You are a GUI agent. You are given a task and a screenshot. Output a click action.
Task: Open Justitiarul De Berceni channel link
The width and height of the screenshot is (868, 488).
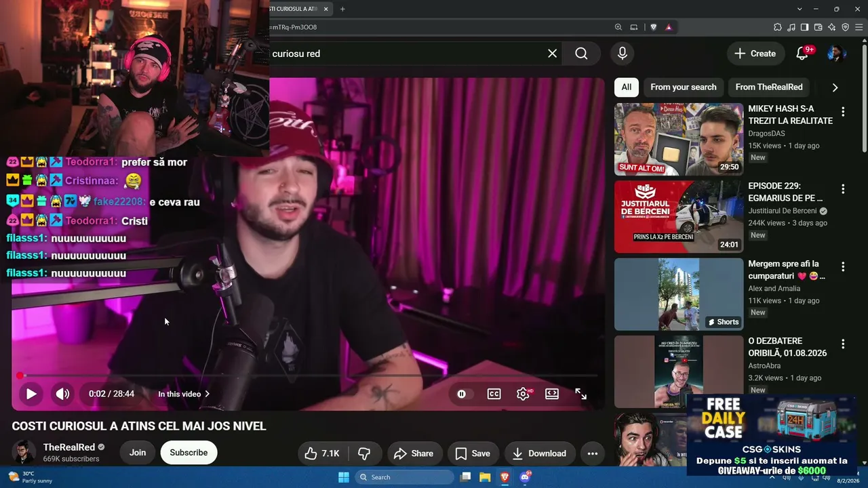[x=783, y=211]
